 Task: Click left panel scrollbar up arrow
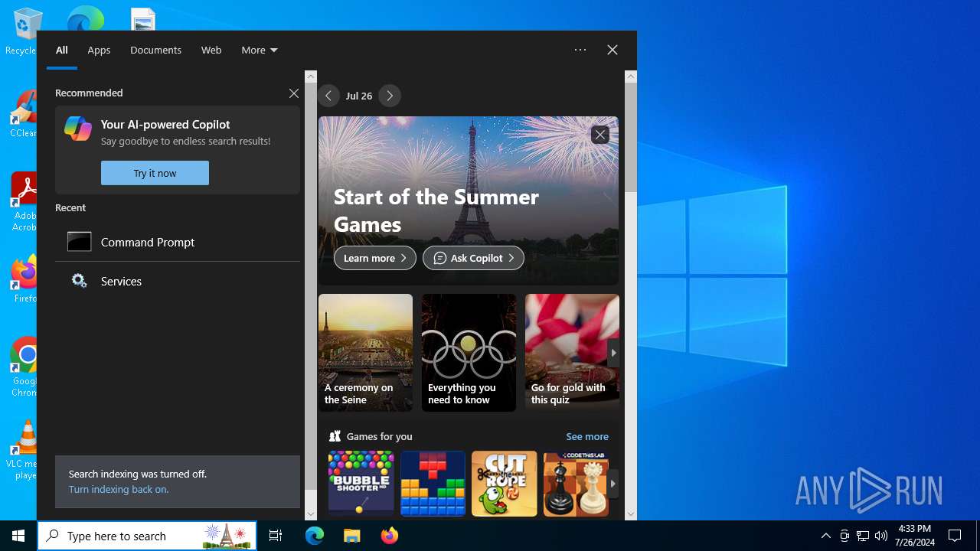coord(310,77)
